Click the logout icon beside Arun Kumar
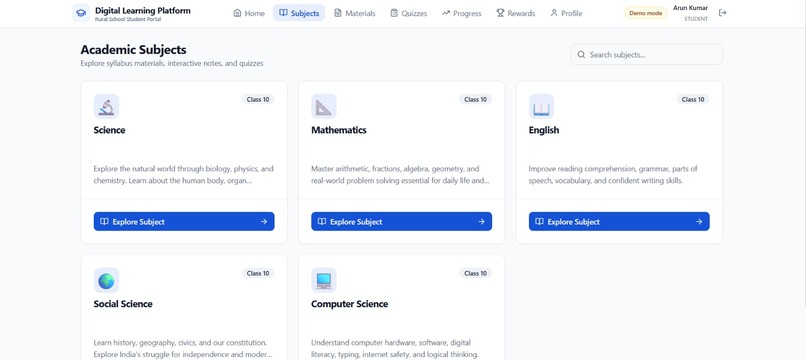Image resolution: width=806 pixels, height=360 pixels. point(722,13)
